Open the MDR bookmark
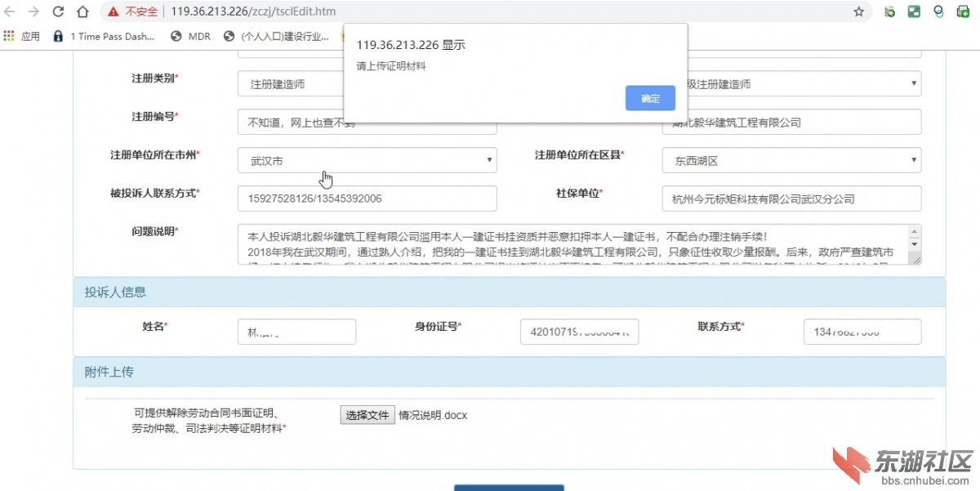980x491 pixels. pyautogui.click(x=190, y=36)
